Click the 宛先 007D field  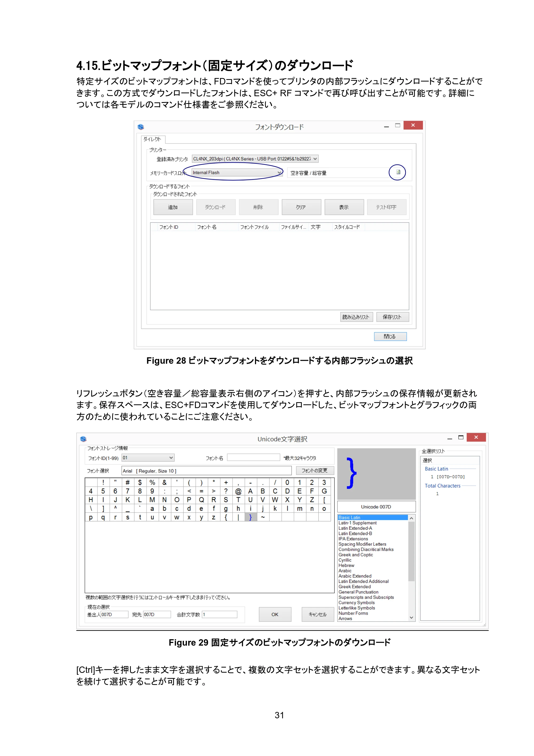157,614
